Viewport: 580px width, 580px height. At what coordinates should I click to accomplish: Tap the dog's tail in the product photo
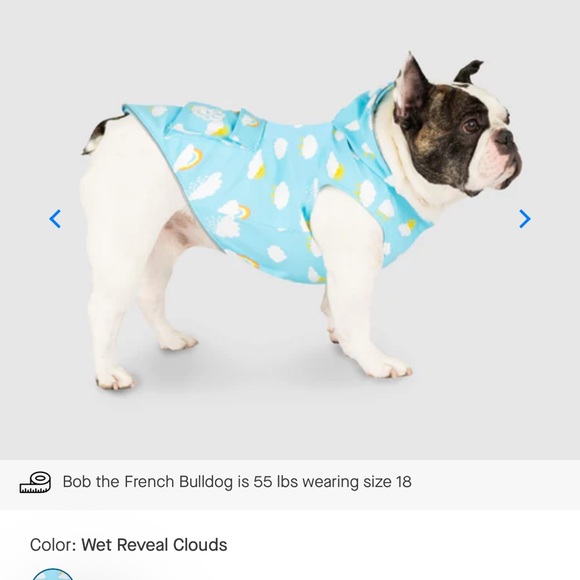click(x=102, y=133)
